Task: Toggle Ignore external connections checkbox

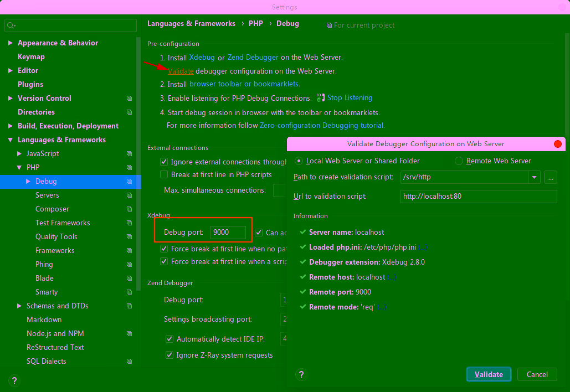Action: pyautogui.click(x=164, y=162)
